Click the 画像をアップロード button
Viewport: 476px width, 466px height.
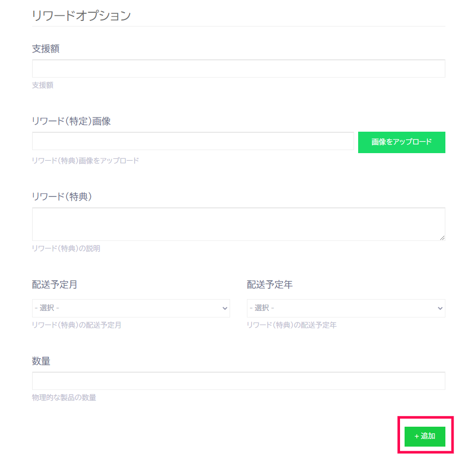pos(402,142)
